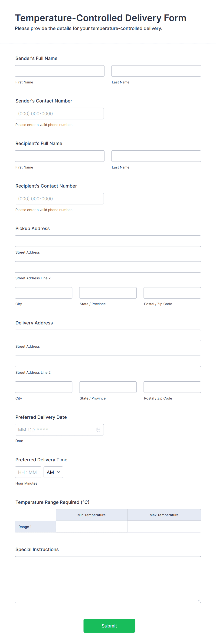Click the Submit button
216x644 pixels.
tap(109, 625)
